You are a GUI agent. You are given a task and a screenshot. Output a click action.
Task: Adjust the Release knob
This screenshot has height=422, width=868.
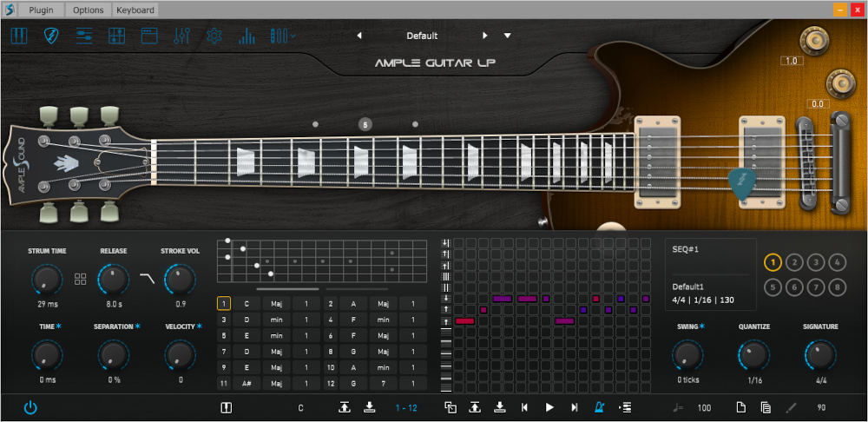click(x=114, y=279)
